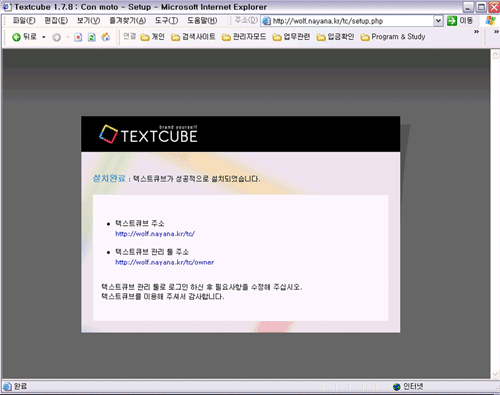The width and height of the screenshot is (500, 395).
Task: Click the Forward navigation arrow icon
Action: (x=56, y=37)
